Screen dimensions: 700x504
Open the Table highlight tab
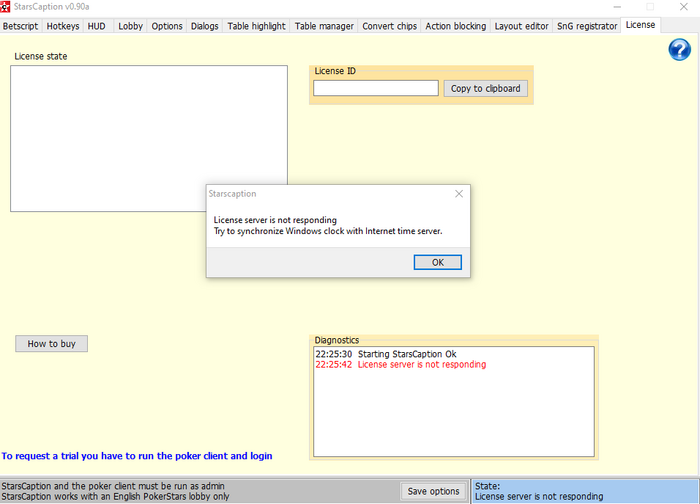(x=256, y=26)
